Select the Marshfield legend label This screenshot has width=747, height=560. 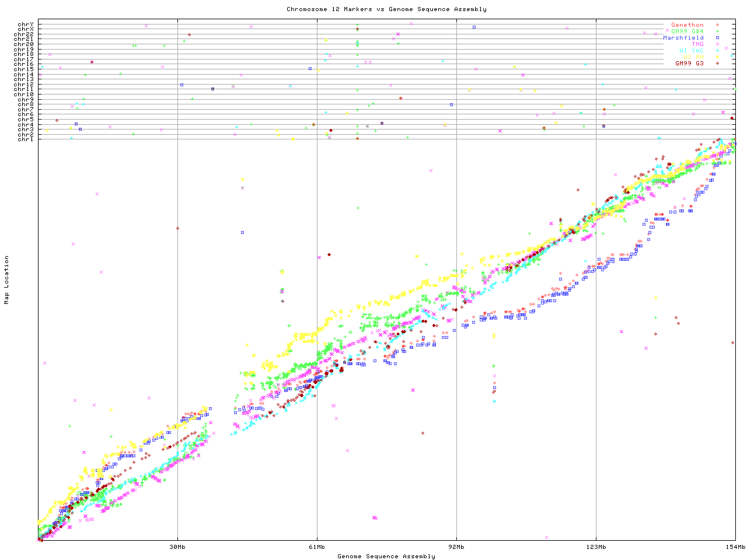(683, 38)
